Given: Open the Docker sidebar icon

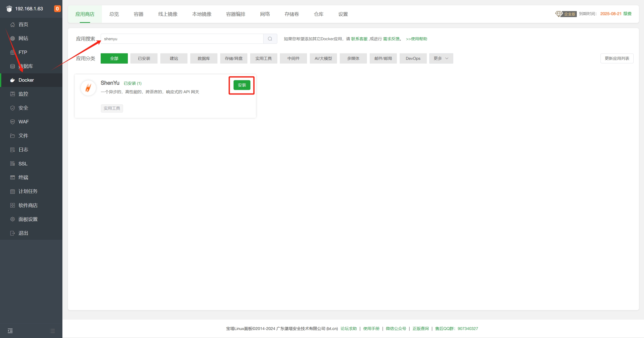Looking at the screenshot, I should [12, 80].
